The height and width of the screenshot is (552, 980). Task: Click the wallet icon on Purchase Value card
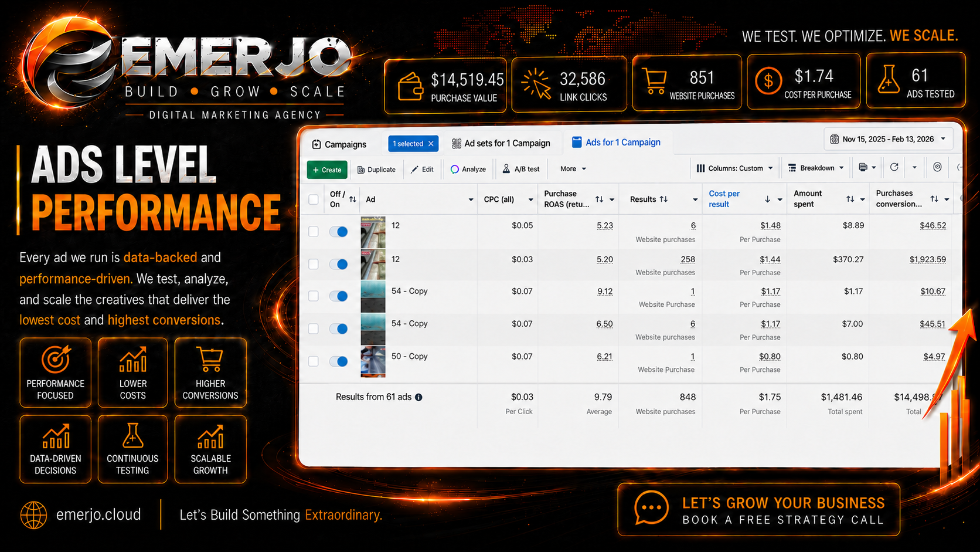tap(410, 87)
